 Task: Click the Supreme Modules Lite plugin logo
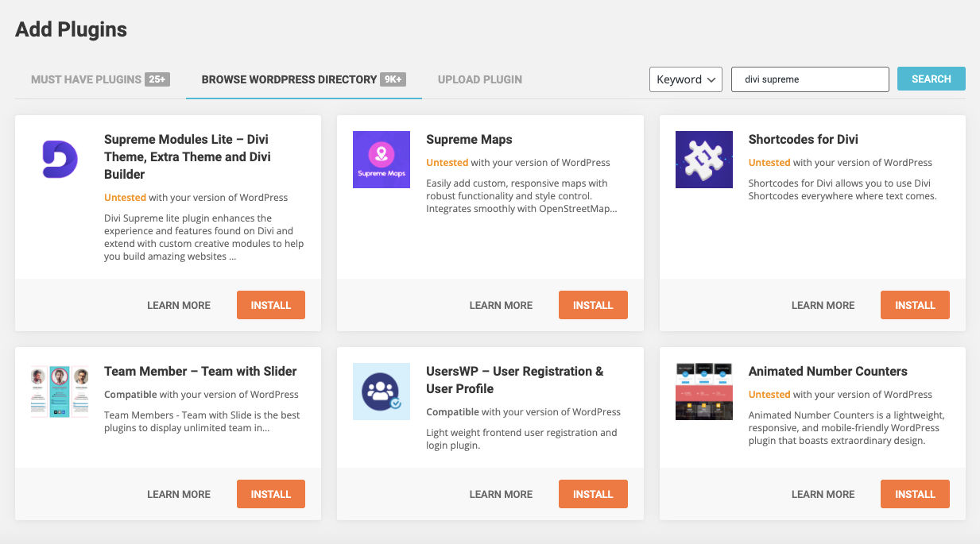pos(59,159)
